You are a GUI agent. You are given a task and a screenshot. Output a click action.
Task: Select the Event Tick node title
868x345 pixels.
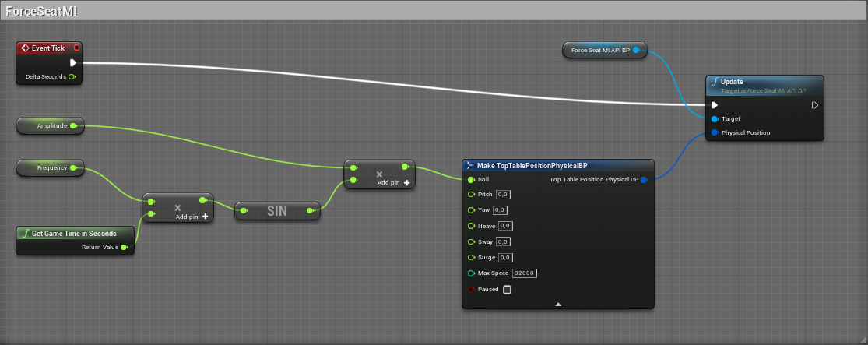coord(48,48)
